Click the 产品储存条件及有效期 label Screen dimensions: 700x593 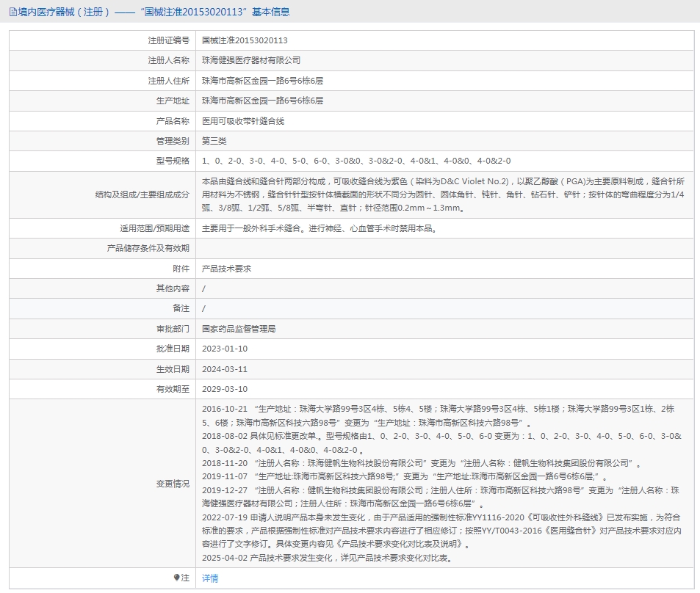(148, 249)
